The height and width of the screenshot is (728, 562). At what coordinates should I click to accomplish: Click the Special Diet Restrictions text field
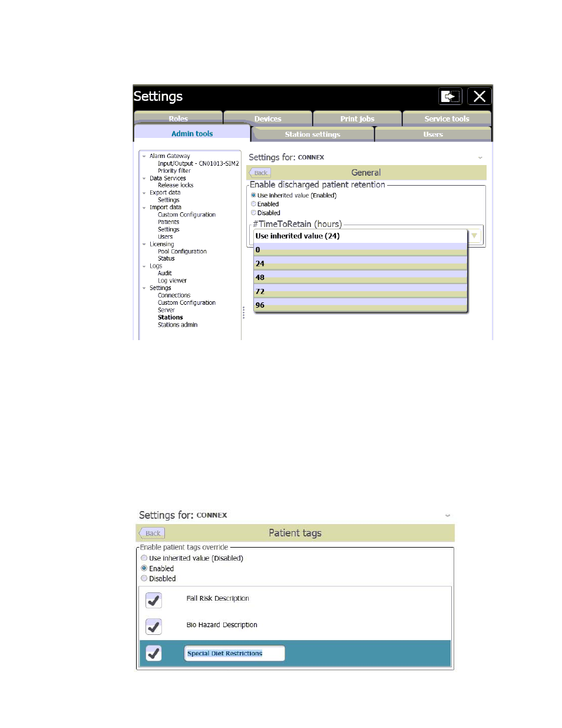click(234, 653)
